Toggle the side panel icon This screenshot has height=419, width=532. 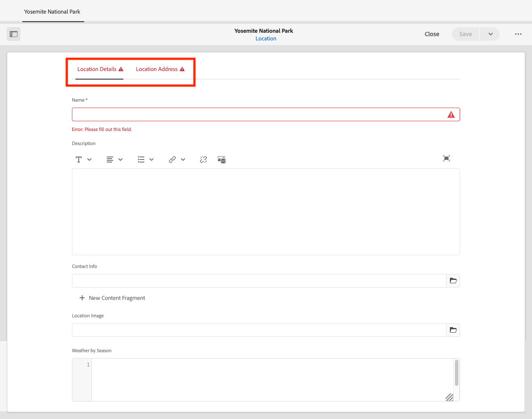[x=14, y=34]
